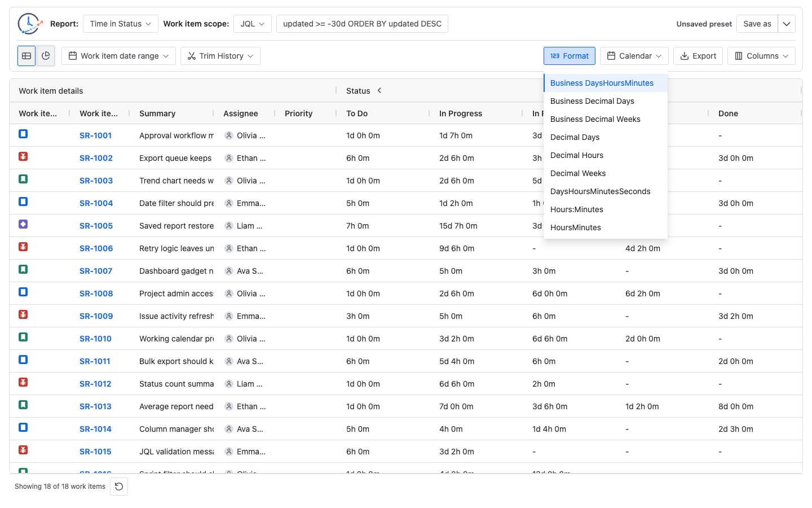Open the Trim History dropdown
The image size is (812, 508).
pyautogui.click(x=220, y=56)
